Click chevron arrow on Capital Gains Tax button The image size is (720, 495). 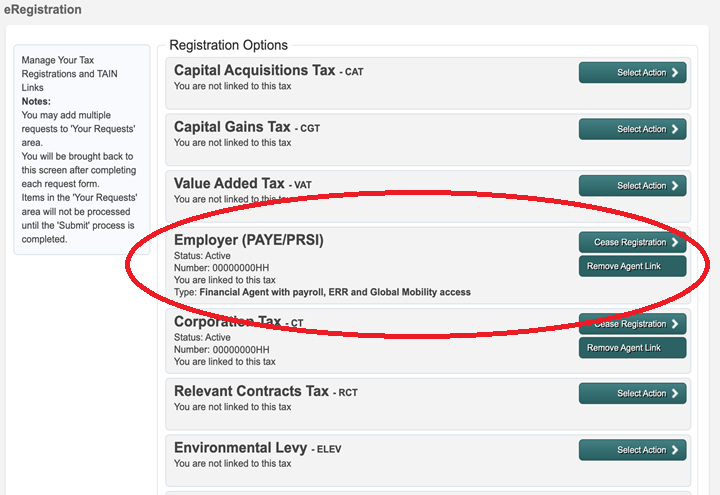tap(675, 129)
